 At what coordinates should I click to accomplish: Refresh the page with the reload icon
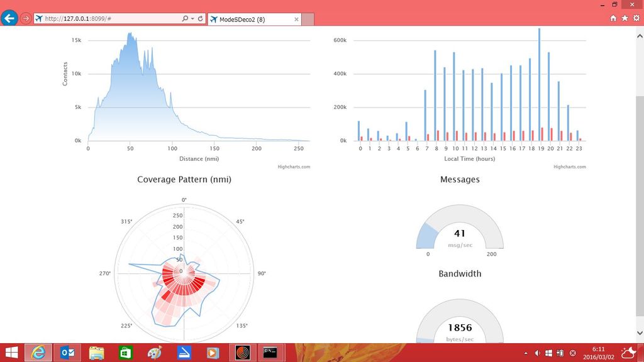tap(201, 18)
